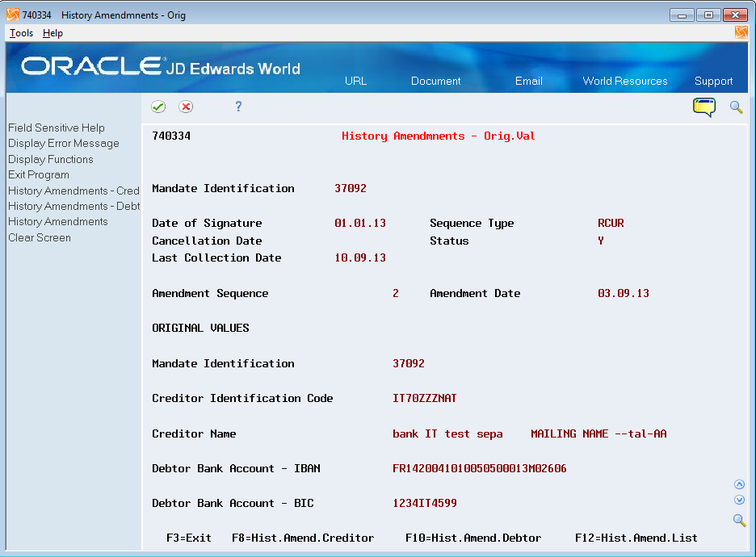
Task: Open History Amendments - Debt sidebar option
Action: coord(73,206)
